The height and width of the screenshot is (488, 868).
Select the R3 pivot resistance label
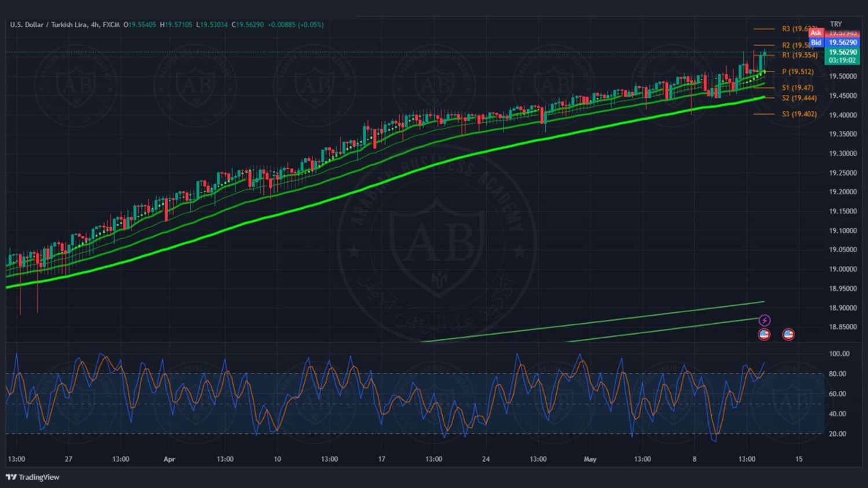pyautogui.click(x=800, y=29)
